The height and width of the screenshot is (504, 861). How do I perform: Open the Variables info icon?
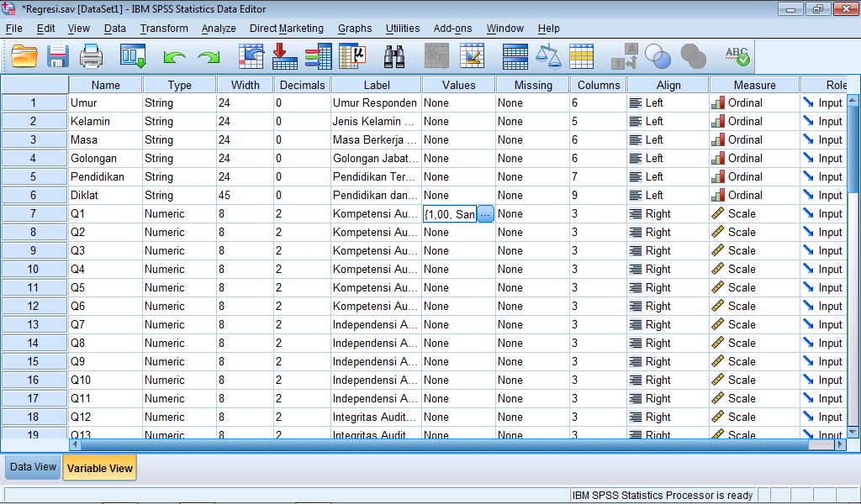319,56
